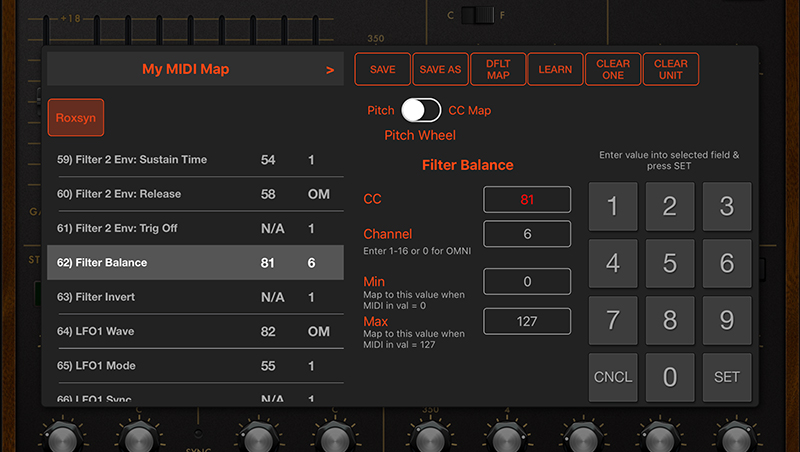Click the SAVE AS button
Screen dimensions: 800x452
coord(440,69)
